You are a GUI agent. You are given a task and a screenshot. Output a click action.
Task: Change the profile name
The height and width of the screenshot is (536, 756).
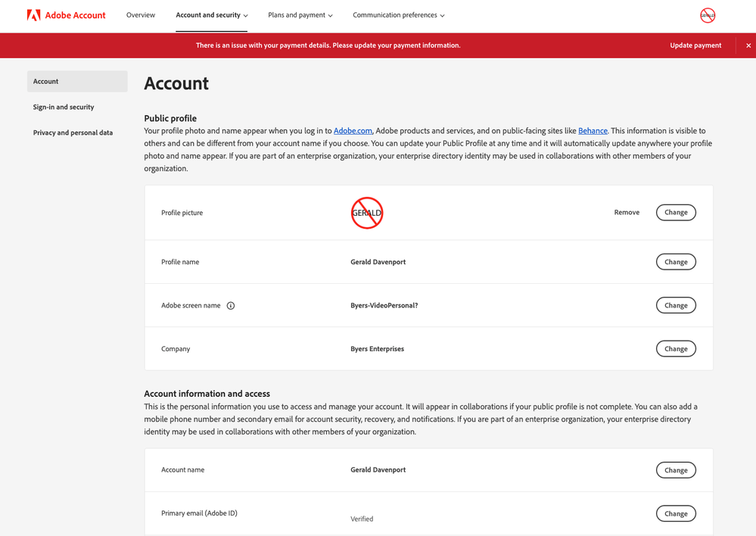pos(676,262)
